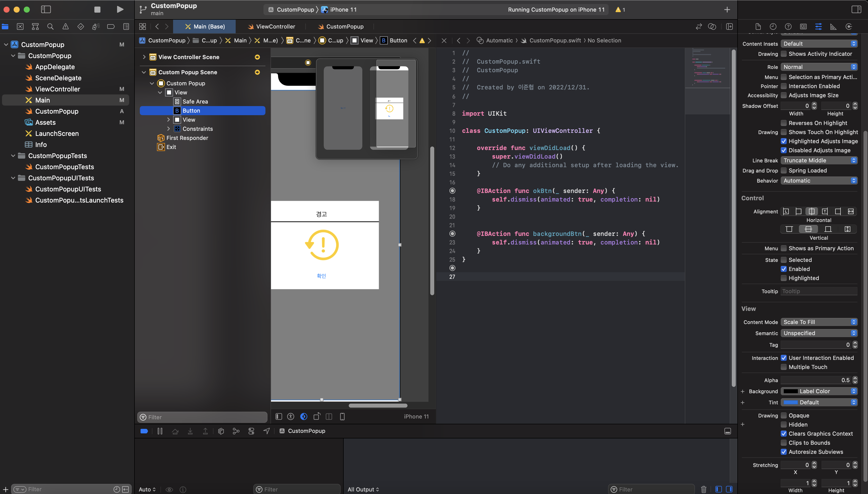
Task: Toggle the navigator sidebar icon
Action: [46, 10]
